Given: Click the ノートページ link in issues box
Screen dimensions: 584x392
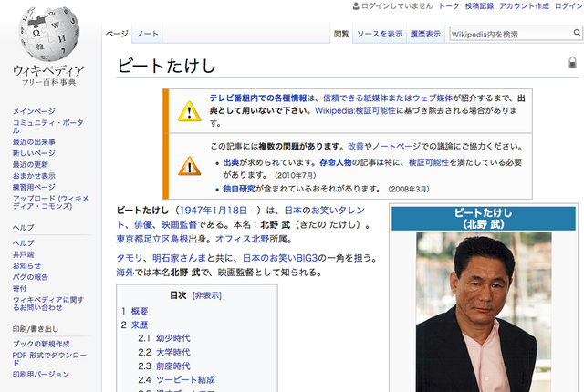Looking at the screenshot, I should (x=396, y=146).
